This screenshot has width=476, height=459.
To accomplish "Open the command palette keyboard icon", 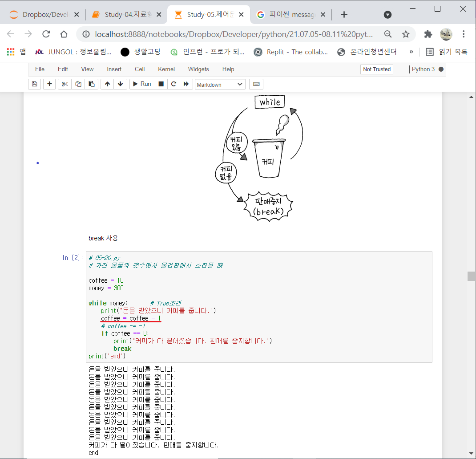I will [256, 84].
